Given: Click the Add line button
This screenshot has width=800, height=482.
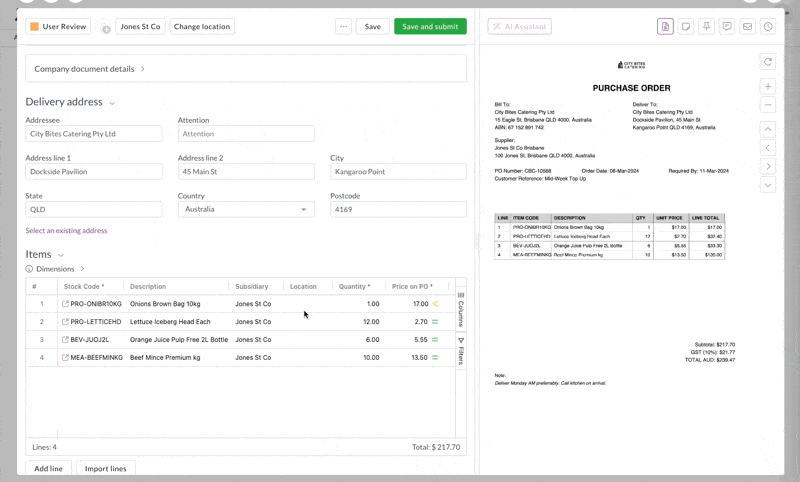Looking at the screenshot, I should click(48, 468).
